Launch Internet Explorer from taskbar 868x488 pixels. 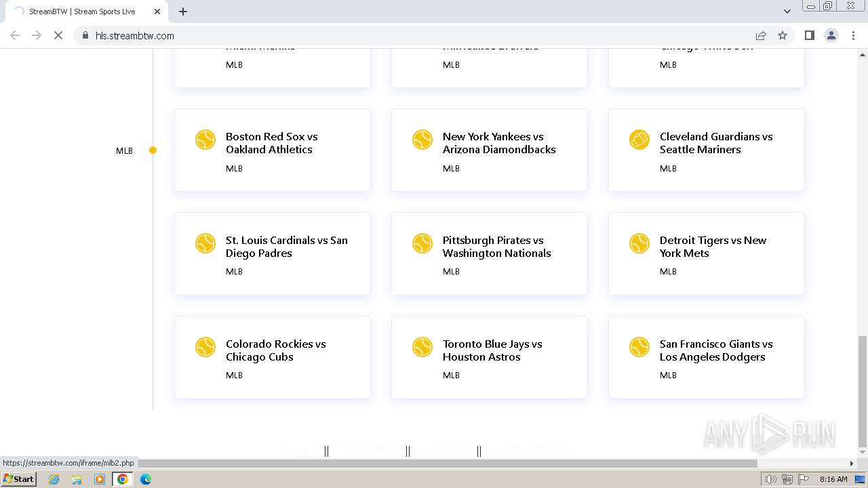coord(54,479)
